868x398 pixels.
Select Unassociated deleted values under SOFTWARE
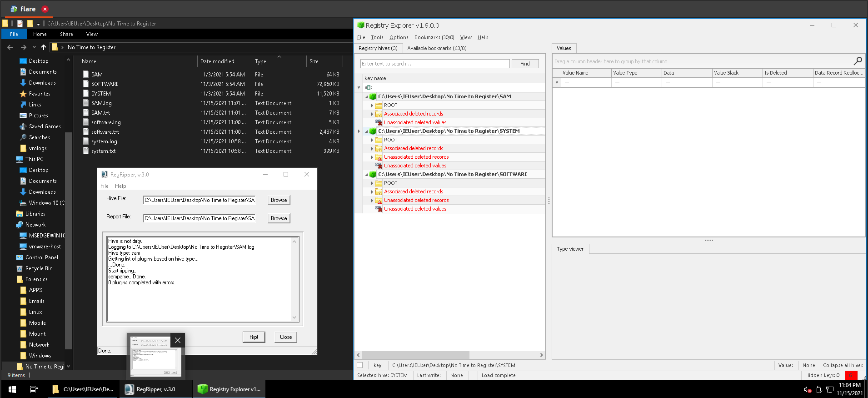point(415,209)
